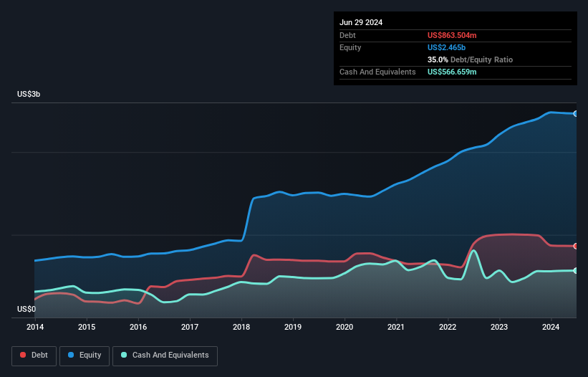Select the 2023 x-axis label
The image size is (588, 377).
(499, 327)
